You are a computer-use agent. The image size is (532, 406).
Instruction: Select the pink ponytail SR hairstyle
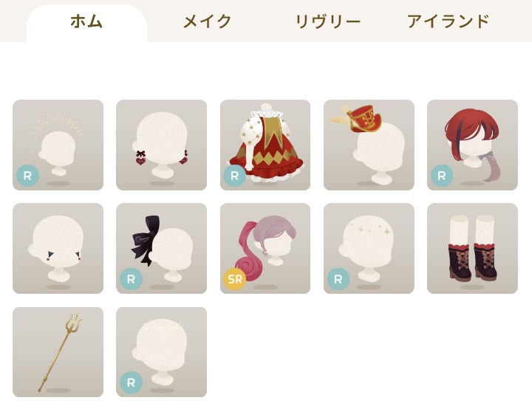tap(265, 249)
